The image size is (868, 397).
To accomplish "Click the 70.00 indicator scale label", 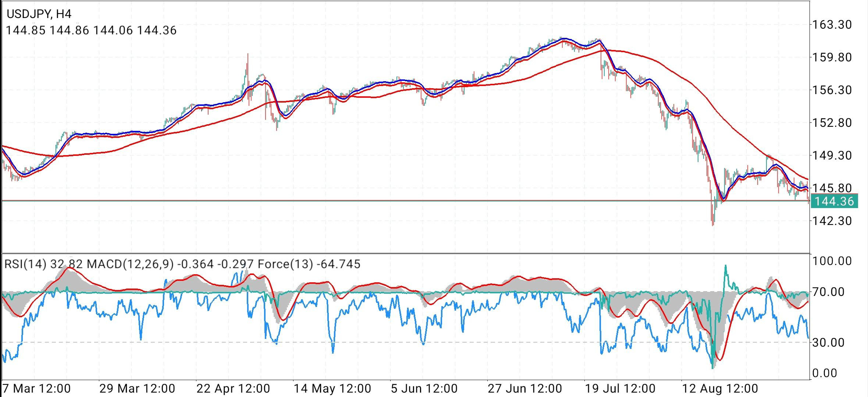I will coord(828,292).
